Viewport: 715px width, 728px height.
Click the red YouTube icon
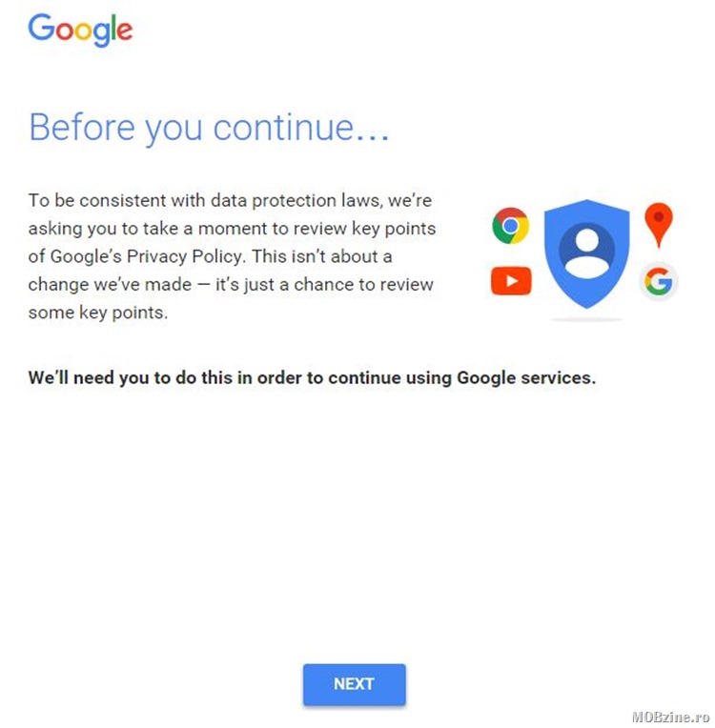[x=511, y=281]
